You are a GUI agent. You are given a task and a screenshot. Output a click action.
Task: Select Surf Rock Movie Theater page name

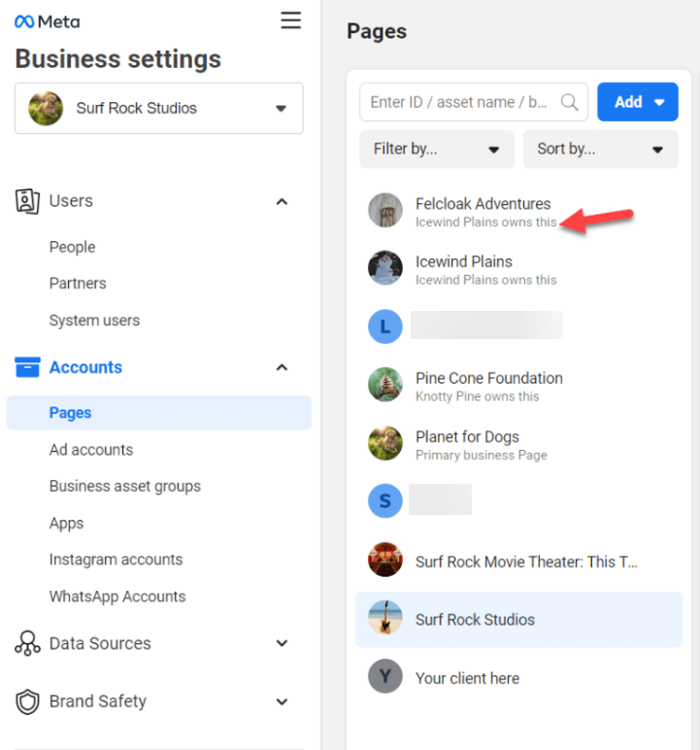click(x=526, y=562)
